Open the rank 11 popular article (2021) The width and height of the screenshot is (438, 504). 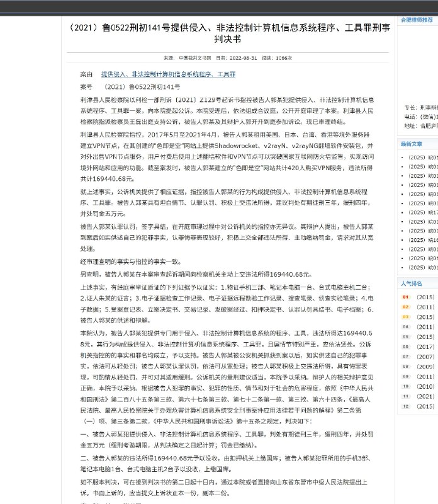(425, 397)
